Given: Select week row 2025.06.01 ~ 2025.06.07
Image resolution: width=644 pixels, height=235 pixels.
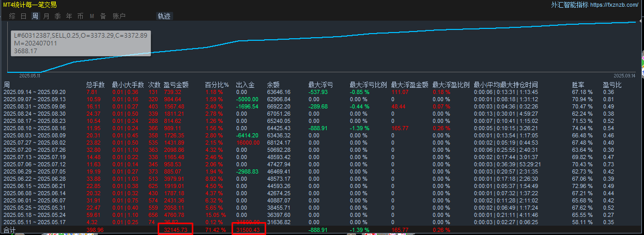Looking at the screenshot, I should coord(322,200).
